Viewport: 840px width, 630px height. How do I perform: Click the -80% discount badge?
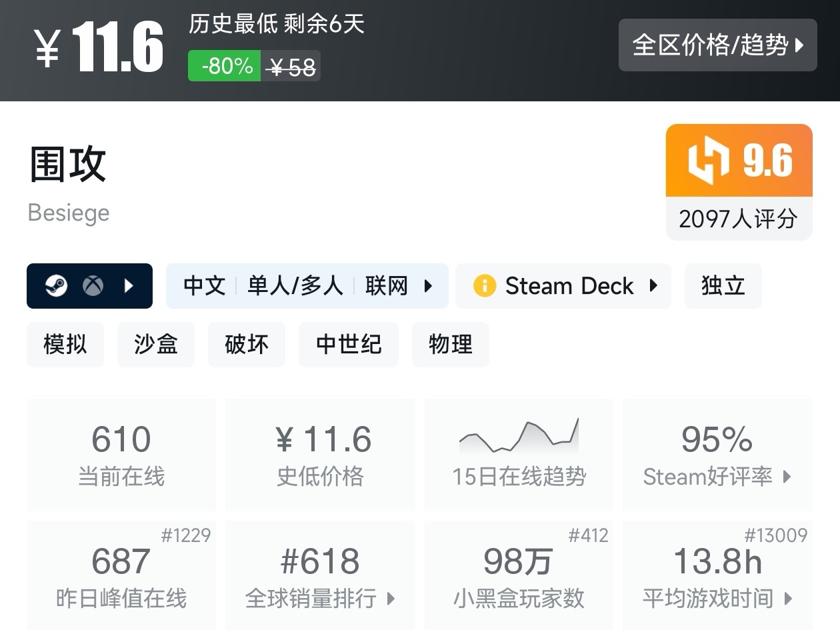[x=224, y=66]
